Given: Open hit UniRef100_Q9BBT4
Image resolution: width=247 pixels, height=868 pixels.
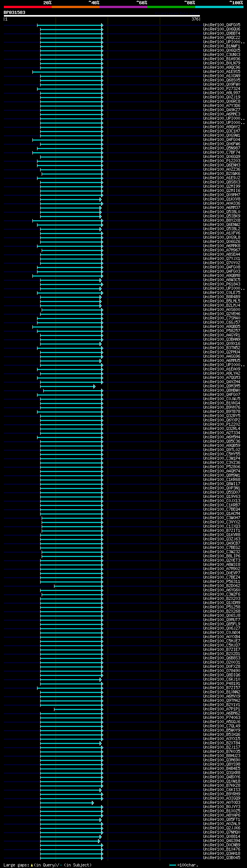Looking at the screenshot, I should click(222, 33).
